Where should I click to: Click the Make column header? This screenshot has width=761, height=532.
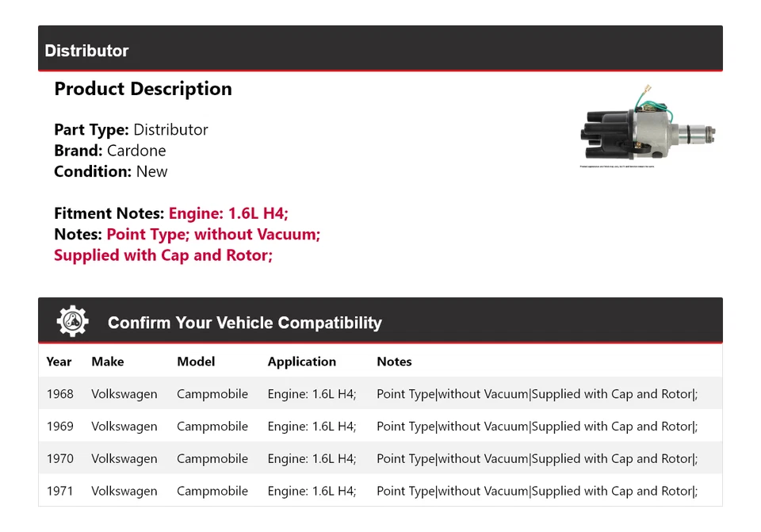(108, 362)
